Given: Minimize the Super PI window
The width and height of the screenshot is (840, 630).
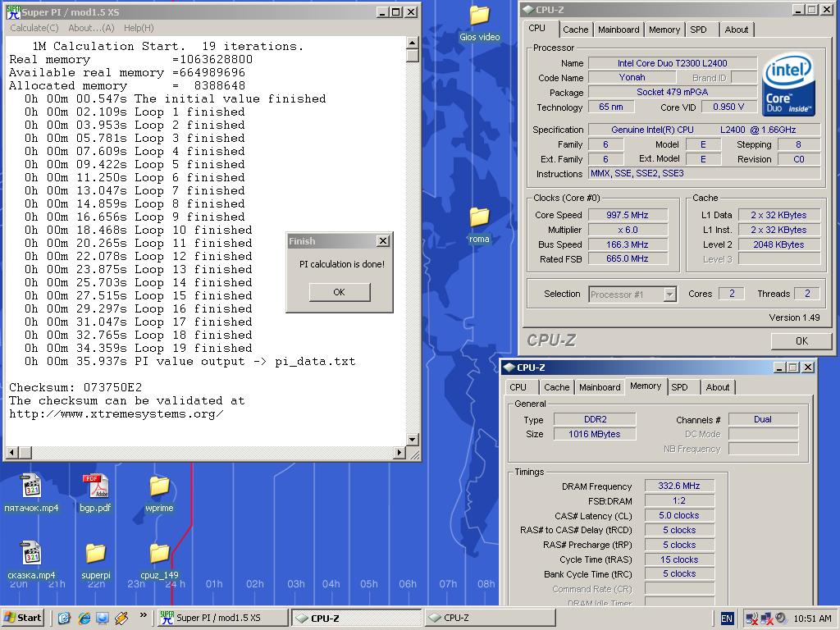Looking at the screenshot, I should pos(382,11).
